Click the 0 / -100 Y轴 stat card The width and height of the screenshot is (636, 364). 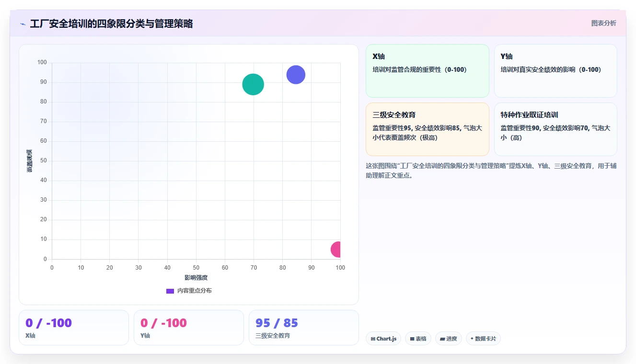coord(189,328)
